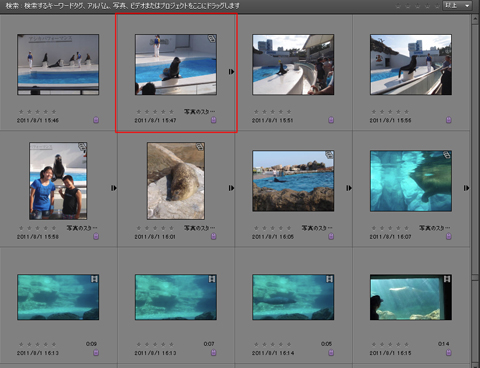The height and width of the screenshot is (368, 480).
Task: Select the 16:07 underwater seal thumbnail
Action: (x=411, y=181)
